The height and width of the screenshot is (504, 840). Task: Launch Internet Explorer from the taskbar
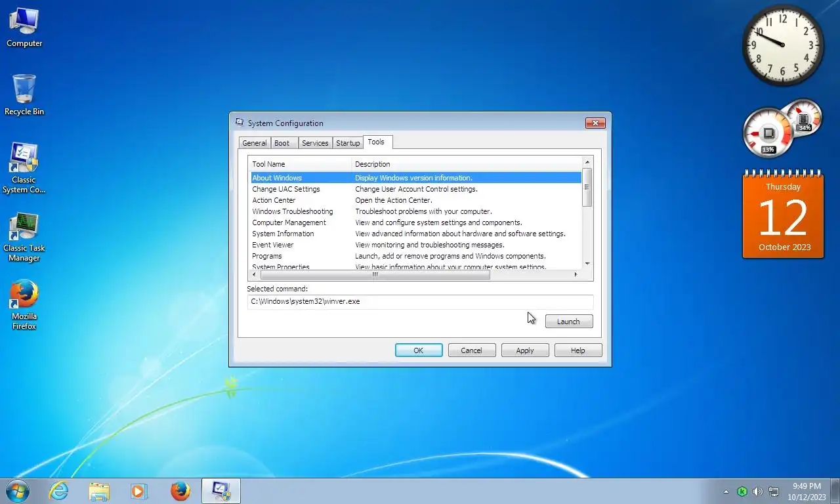pos(59,491)
